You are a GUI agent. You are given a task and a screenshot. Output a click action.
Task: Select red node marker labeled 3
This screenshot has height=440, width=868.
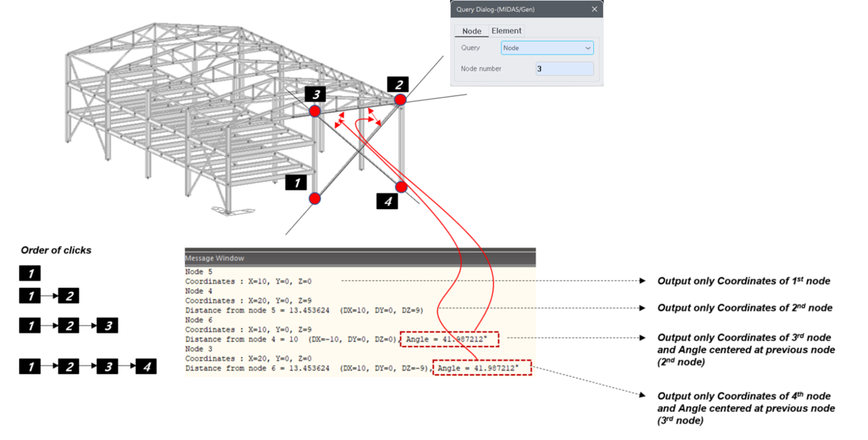click(315, 112)
